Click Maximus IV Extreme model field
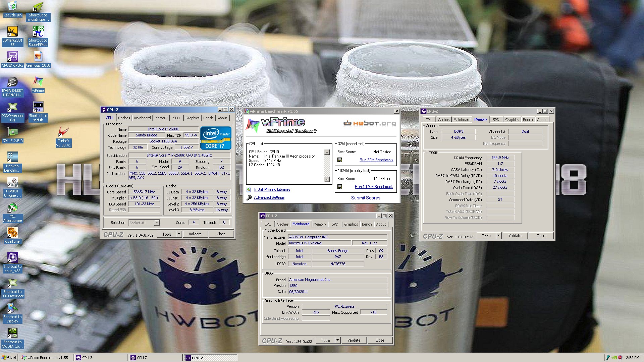644x362 pixels. tap(320, 243)
